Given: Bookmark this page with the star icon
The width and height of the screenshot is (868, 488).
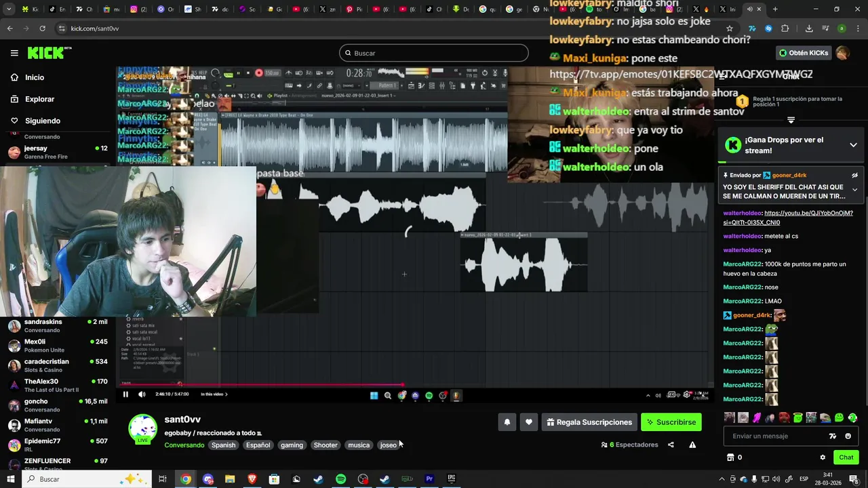Looking at the screenshot, I should (730, 28).
